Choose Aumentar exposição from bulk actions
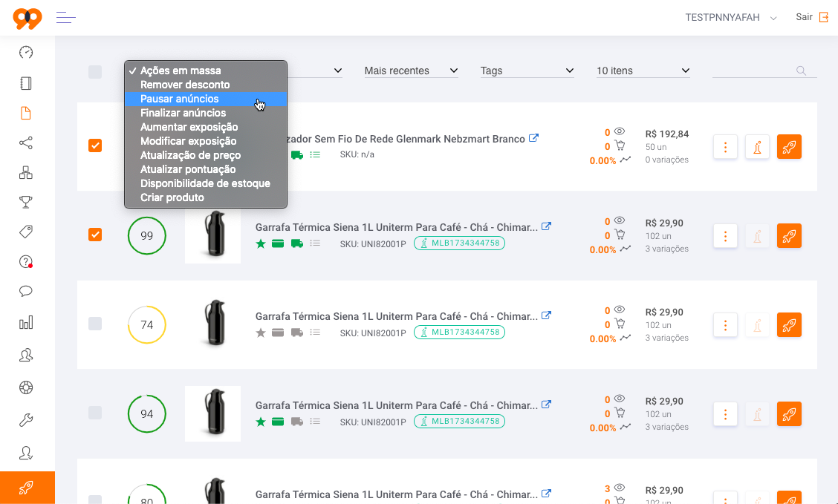The image size is (838, 504). (x=206, y=127)
